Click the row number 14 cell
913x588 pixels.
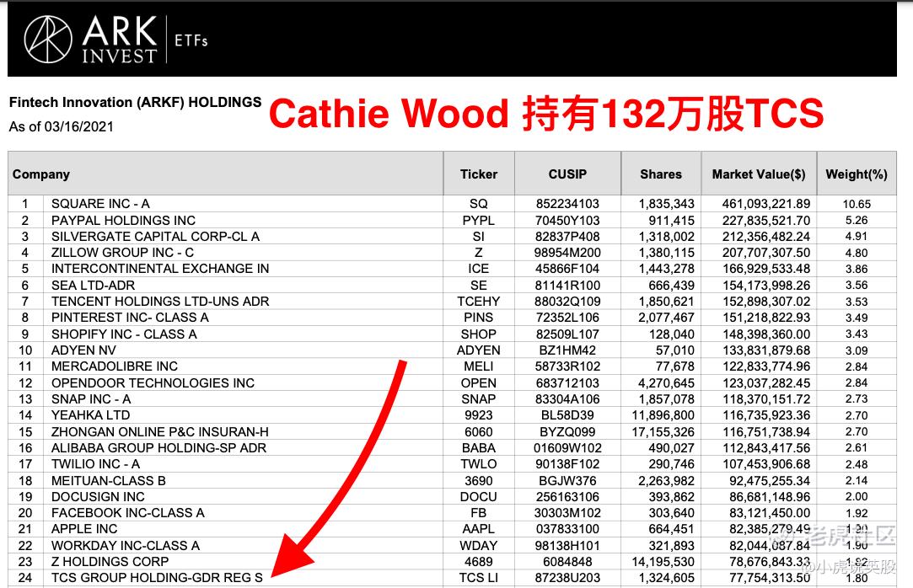(x=25, y=415)
